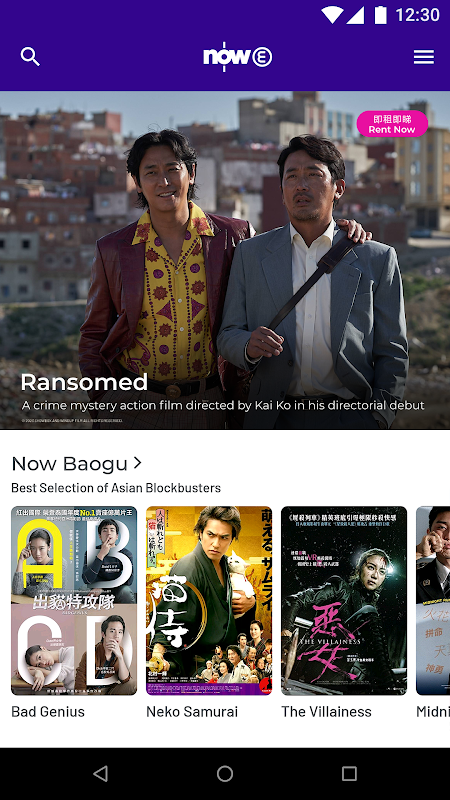Tap the Android back navigation icon
Image resolution: width=450 pixels, height=800 pixels.
click(101, 774)
